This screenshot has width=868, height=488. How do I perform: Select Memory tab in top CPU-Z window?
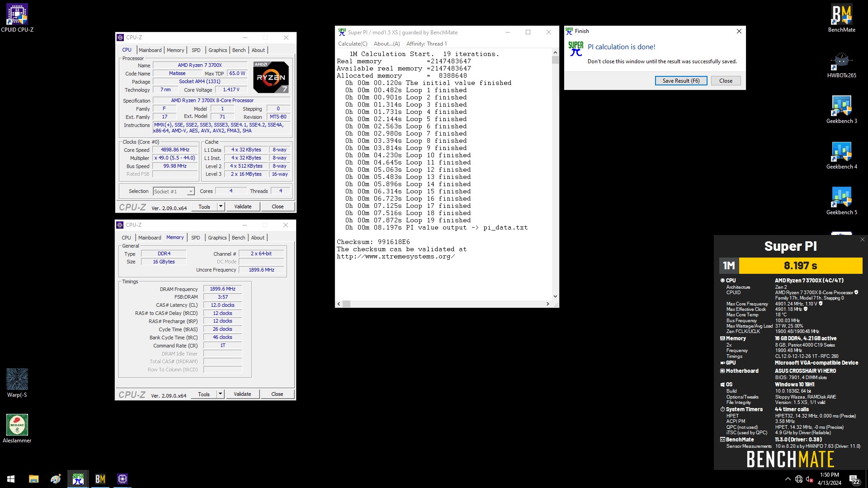point(175,50)
